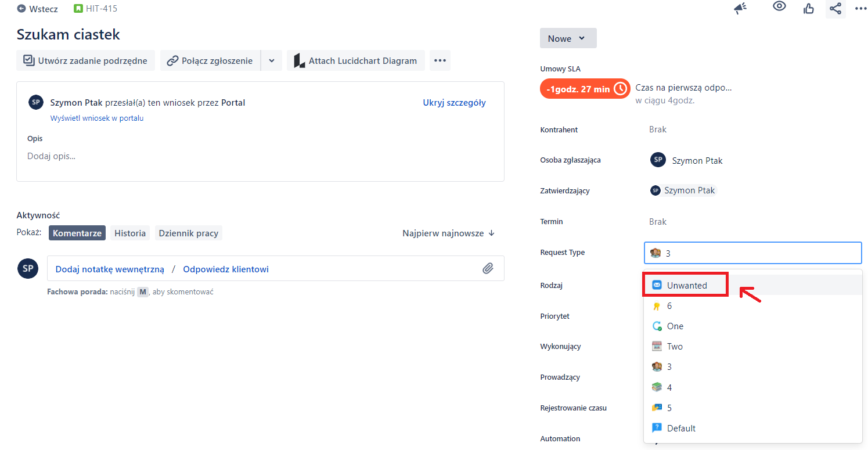Click the Szukam ciastek issue title
868x450 pixels.
[x=68, y=34]
